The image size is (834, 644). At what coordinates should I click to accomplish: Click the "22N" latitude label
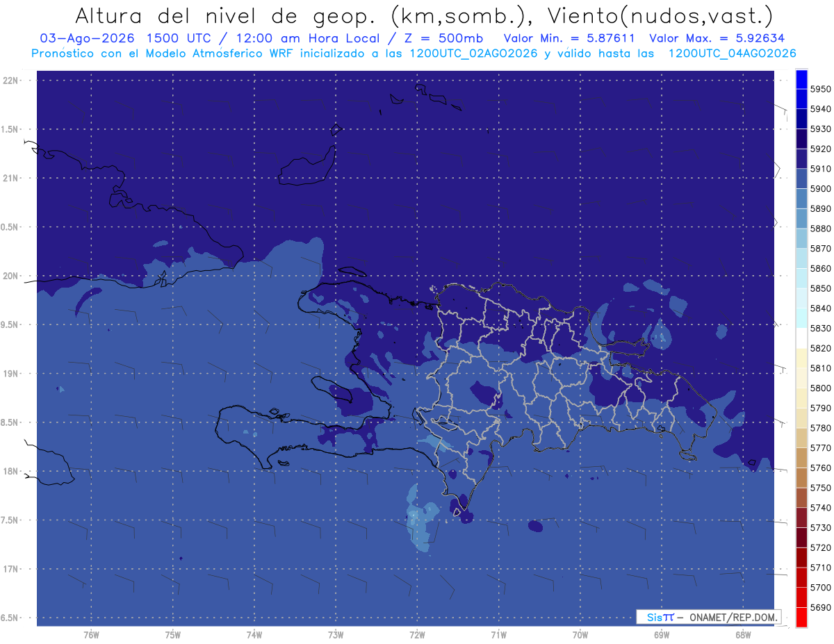point(11,80)
